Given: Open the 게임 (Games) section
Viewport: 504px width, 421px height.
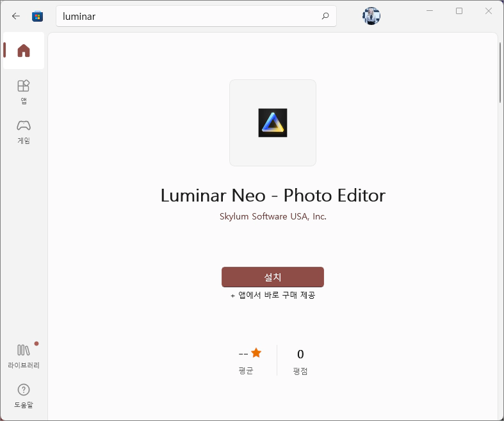Looking at the screenshot, I should [x=24, y=132].
